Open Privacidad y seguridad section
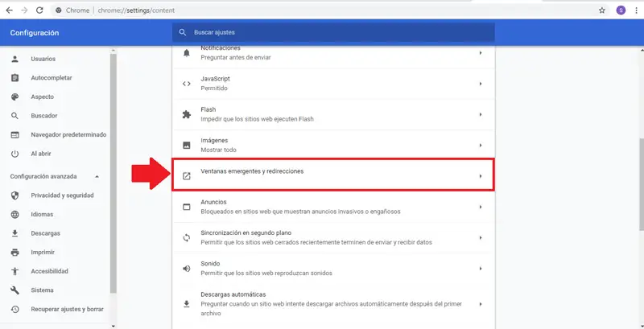This screenshot has height=329, width=644. click(56, 195)
